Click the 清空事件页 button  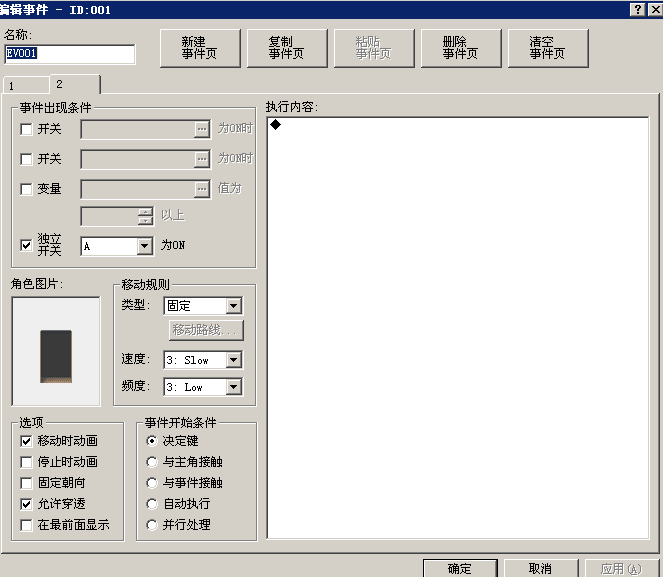tap(548, 48)
